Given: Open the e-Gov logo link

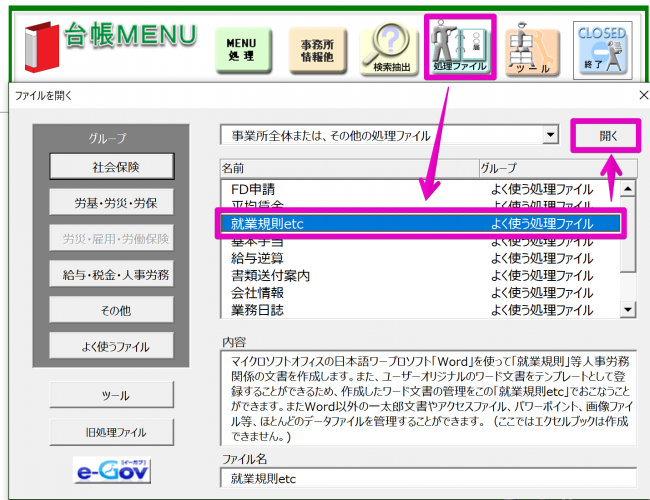Looking at the screenshot, I should pos(113,470).
